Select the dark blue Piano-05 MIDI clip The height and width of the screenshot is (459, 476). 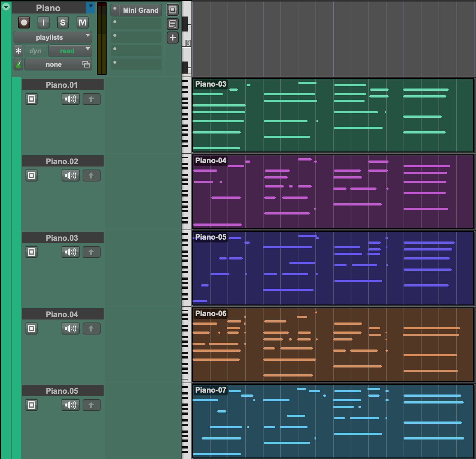[333, 268]
